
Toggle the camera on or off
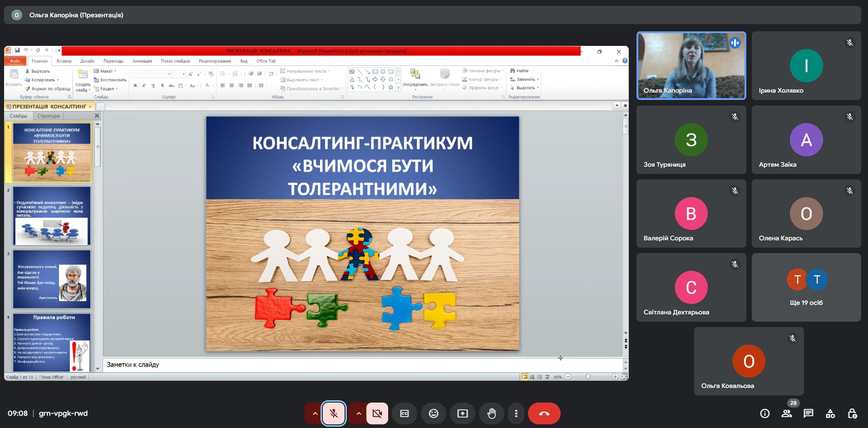(x=377, y=413)
